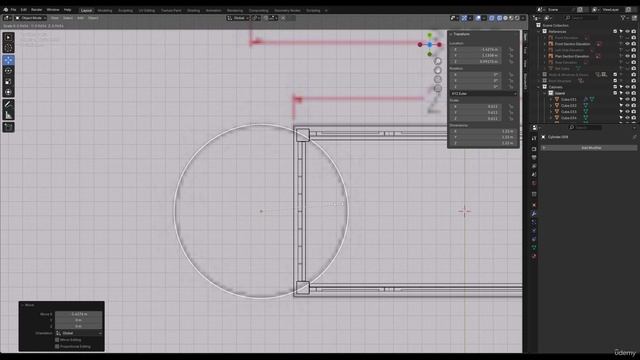Open the View Layer properties tab
The height and width of the screenshot is (360, 640).
click(x=534, y=166)
